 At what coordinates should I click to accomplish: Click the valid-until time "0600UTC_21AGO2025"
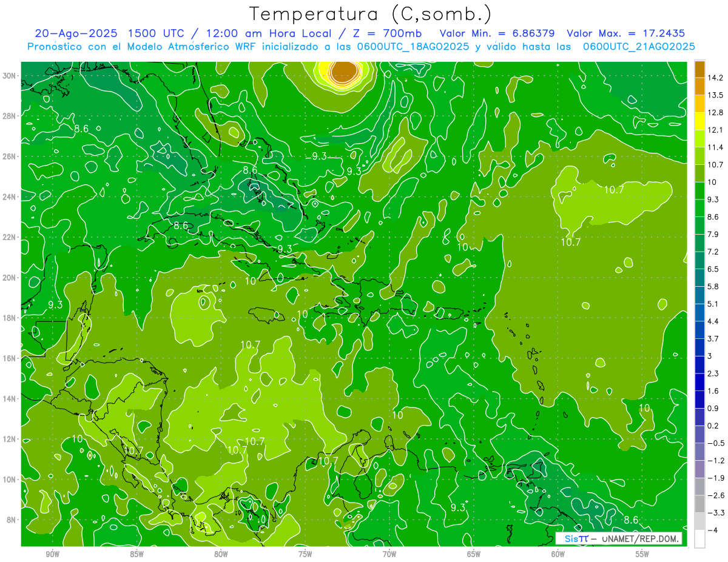coord(639,47)
